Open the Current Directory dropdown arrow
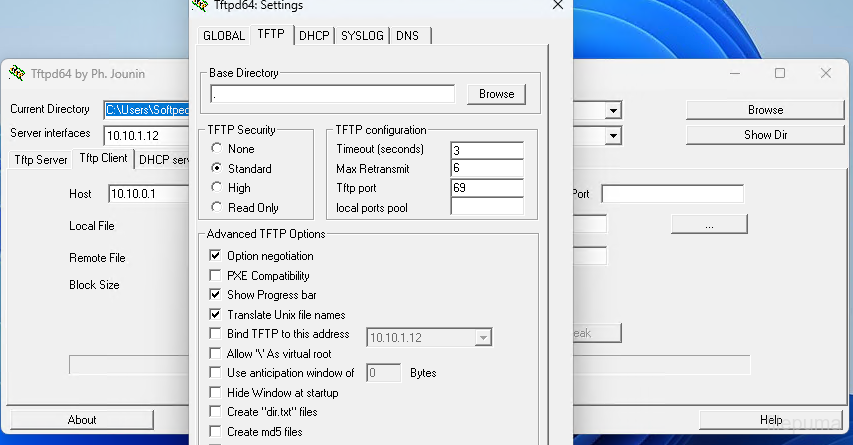This screenshot has width=853, height=445. [x=612, y=110]
